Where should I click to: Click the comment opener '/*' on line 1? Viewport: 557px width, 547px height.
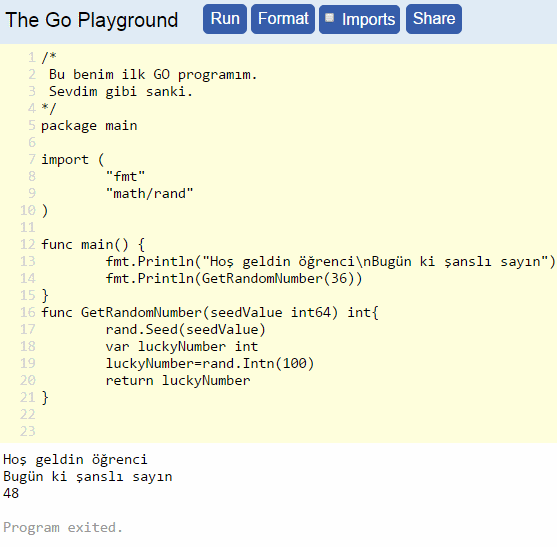click(49, 58)
